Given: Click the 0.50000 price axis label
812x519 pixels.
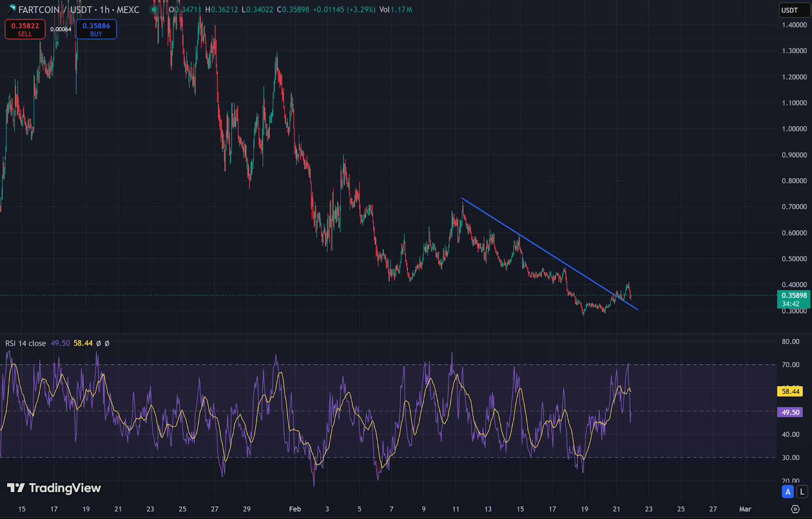Looking at the screenshot, I should click(x=794, y=259).
